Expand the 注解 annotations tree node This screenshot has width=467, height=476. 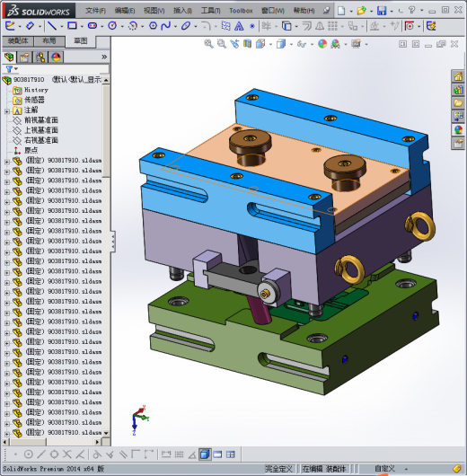(x=6, y=111)
